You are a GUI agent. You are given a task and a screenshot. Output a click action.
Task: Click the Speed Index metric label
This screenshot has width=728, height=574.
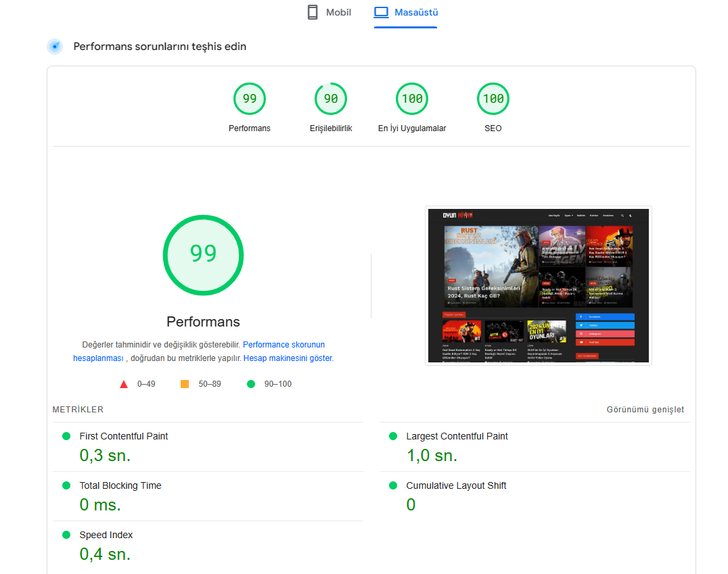(x=106, y=535)
